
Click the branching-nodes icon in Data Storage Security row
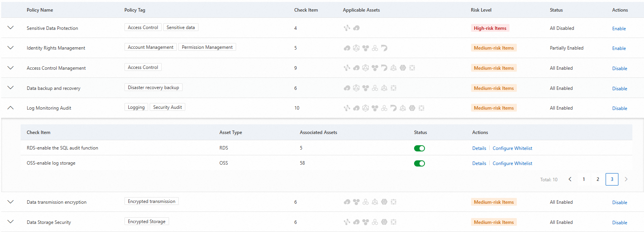point(347,222)
